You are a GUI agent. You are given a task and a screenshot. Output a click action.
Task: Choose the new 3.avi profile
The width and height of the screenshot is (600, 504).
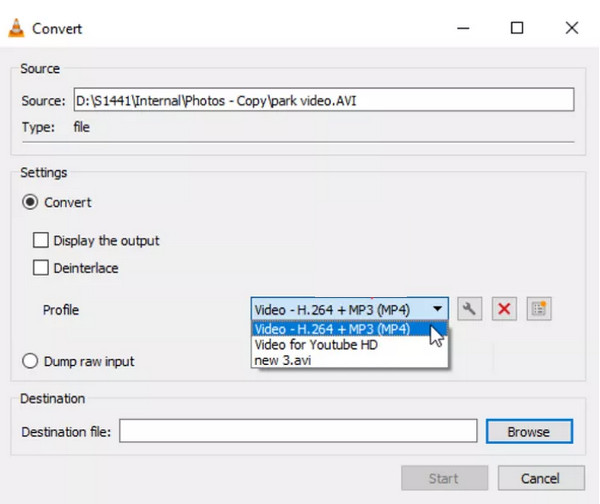coord(349,360)
